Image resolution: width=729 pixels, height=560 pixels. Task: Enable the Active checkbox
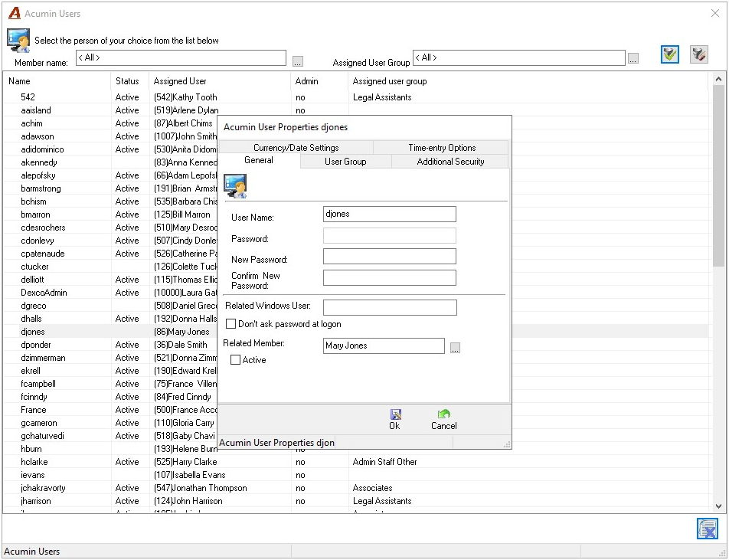[236, 359]
